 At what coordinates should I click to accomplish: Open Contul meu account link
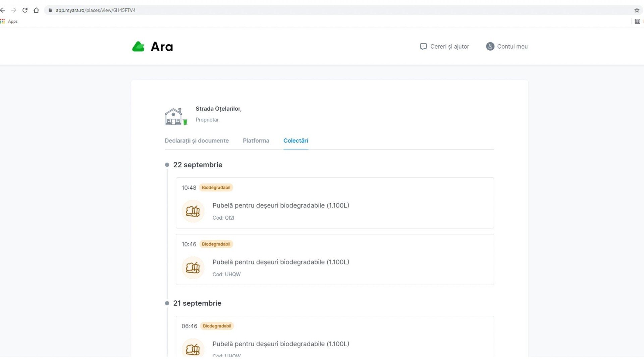[x=512, y=47]
